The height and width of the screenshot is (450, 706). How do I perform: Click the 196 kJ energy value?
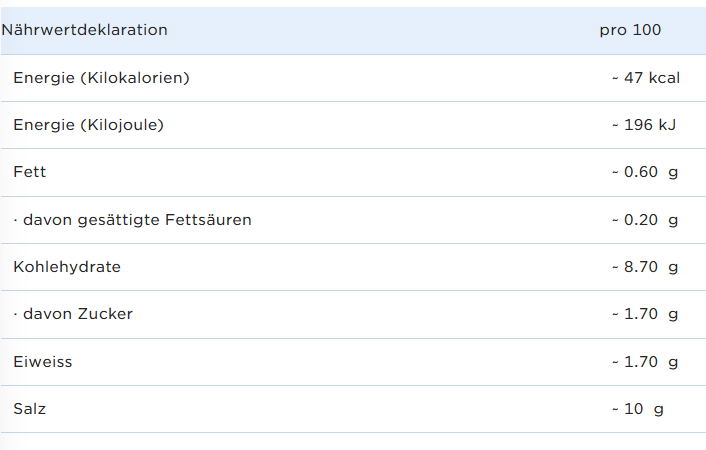coord(644,125)
